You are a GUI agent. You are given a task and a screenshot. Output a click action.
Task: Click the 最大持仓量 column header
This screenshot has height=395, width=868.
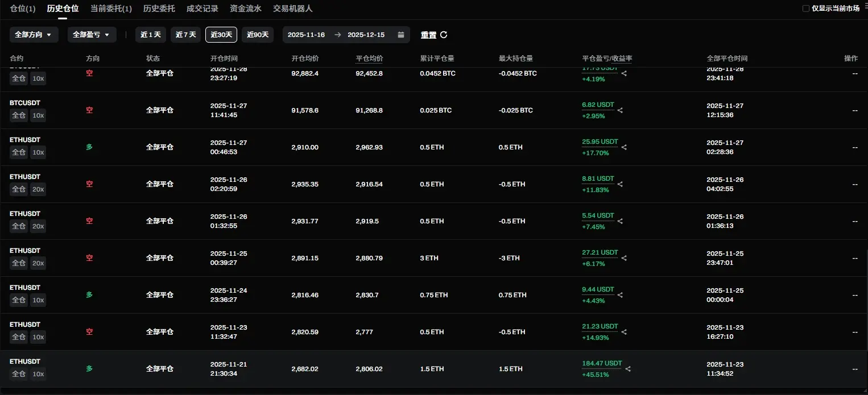pos(515,59)
